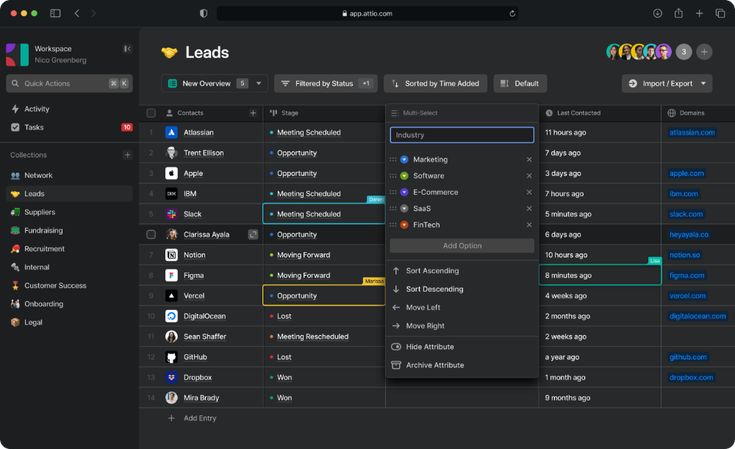Click the Safari share icon

click(x=678, y=13)
